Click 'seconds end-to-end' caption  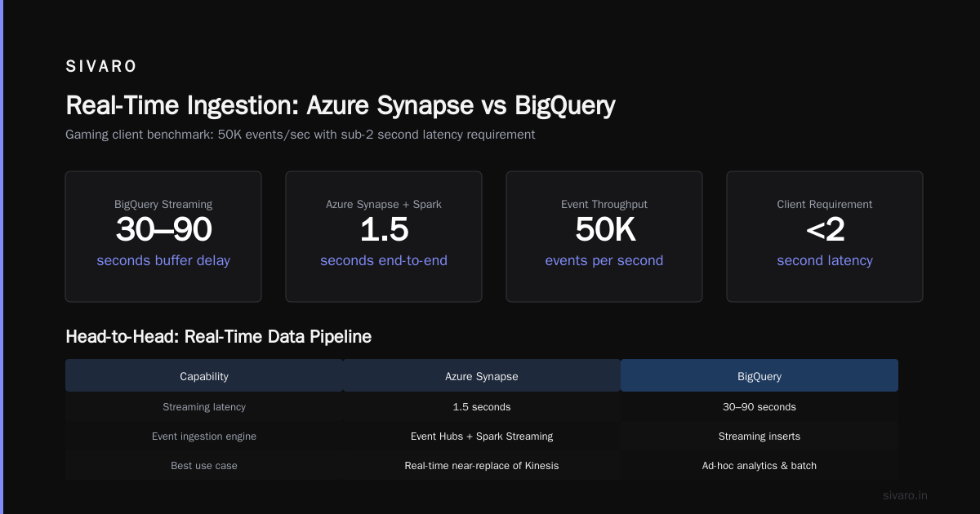click(384, 261)
